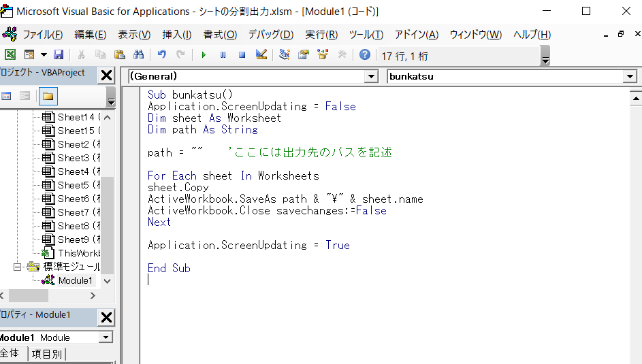
Task: Open the Object Browser icon
Action: (323, 54)
